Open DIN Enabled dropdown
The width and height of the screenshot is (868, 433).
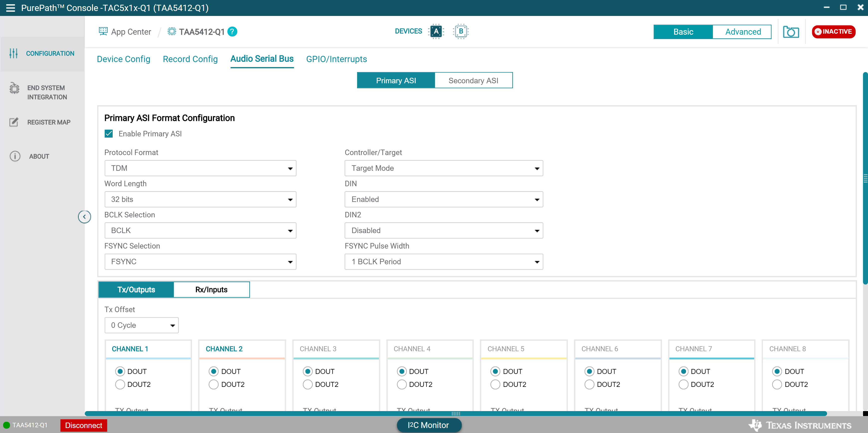coord(444,199)
